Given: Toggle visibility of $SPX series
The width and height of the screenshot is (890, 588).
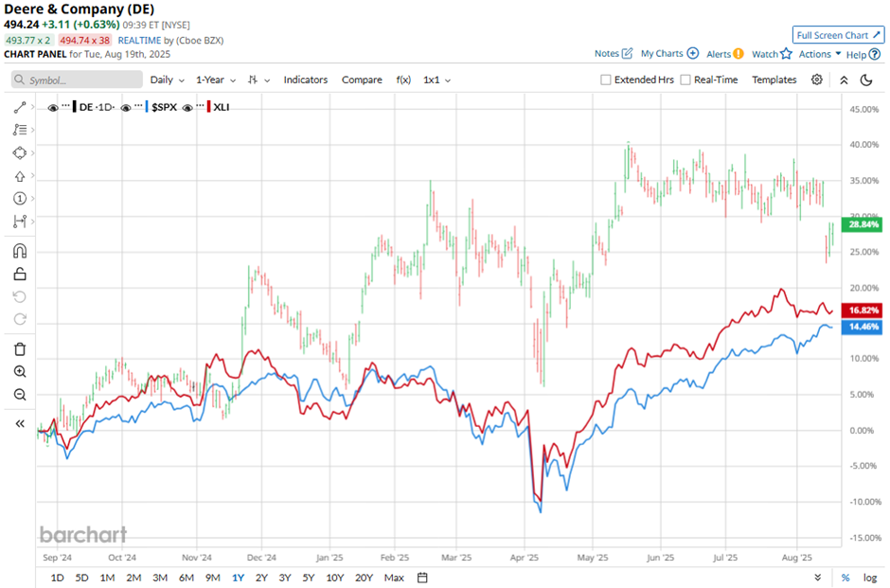Looking at the screenshot, I should coord(126,107).
